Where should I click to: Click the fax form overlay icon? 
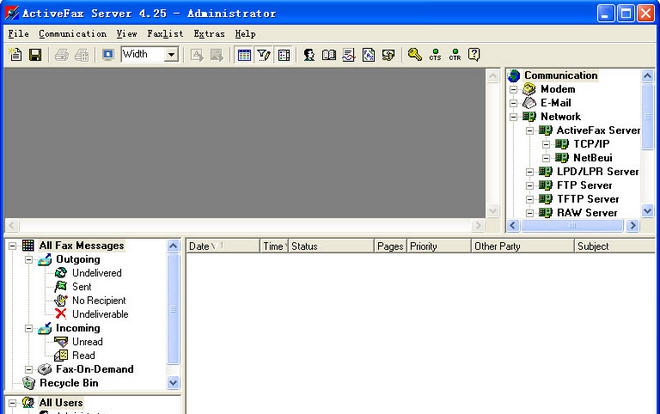tap(368, 55)
